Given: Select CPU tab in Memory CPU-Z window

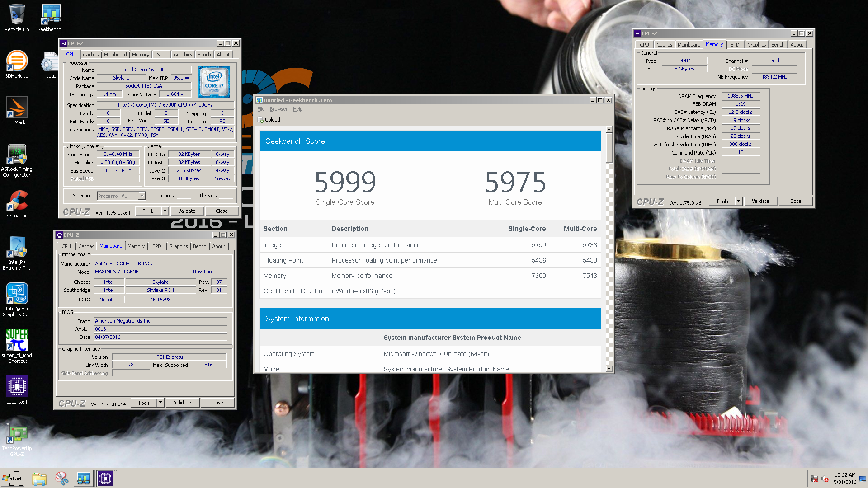Looking at the screenshot, I should 644,45.
